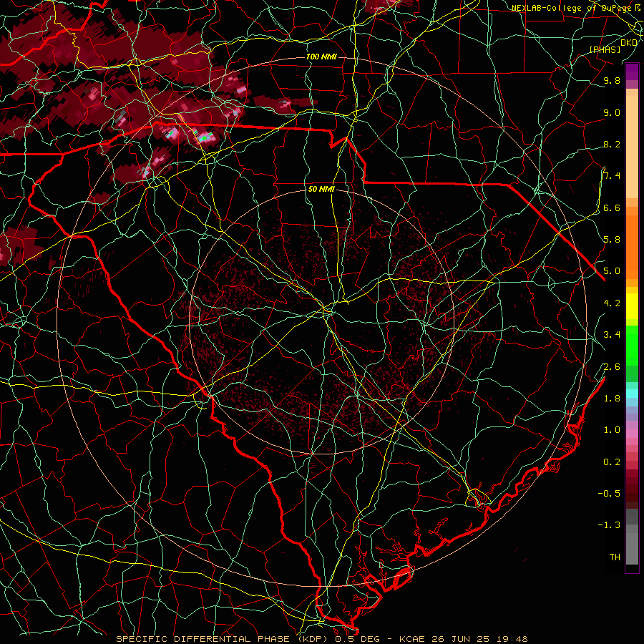Click the 8.2 scale value
644x644 pixels.
coord(612,144)
